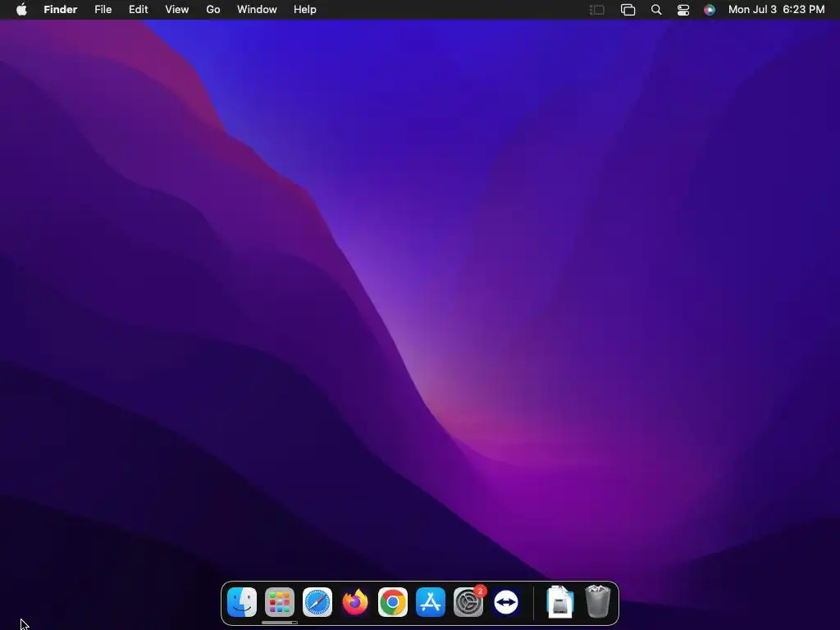
Task: Open the File menu
Action: click(103, 10)
